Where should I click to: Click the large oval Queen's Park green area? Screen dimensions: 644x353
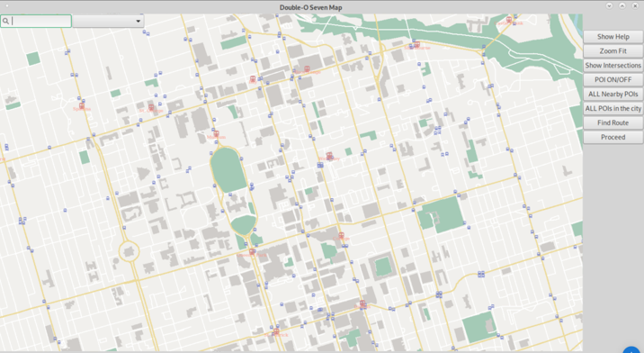(228, 169)
